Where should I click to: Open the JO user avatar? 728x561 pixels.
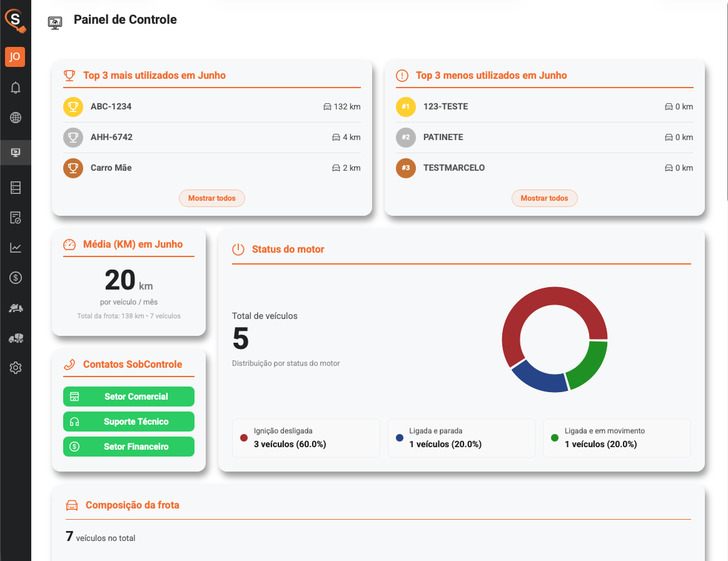[x=15, y=57]
